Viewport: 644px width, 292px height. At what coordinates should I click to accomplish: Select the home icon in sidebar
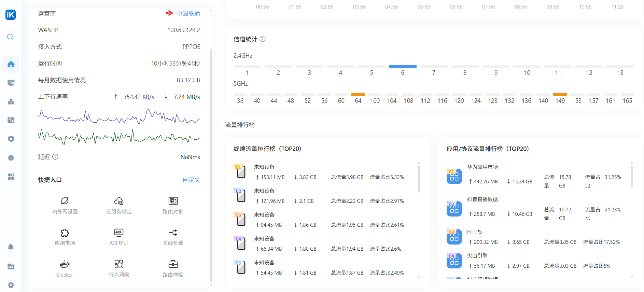(x=11, y=64)
